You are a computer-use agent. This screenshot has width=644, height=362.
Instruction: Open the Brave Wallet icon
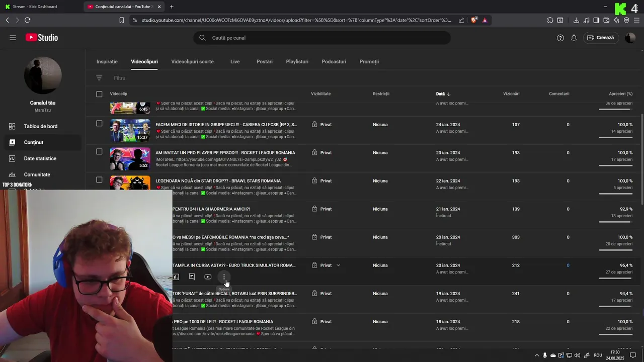point(606,20)
